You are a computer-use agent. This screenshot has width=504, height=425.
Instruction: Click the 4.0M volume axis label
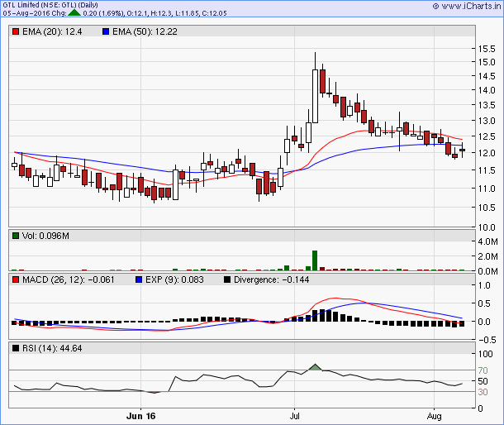(487, 241)
